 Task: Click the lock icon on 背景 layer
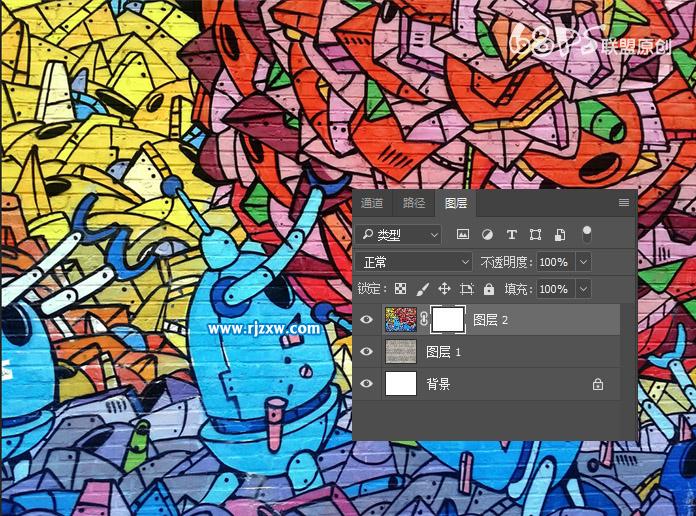tap(598, 384)
